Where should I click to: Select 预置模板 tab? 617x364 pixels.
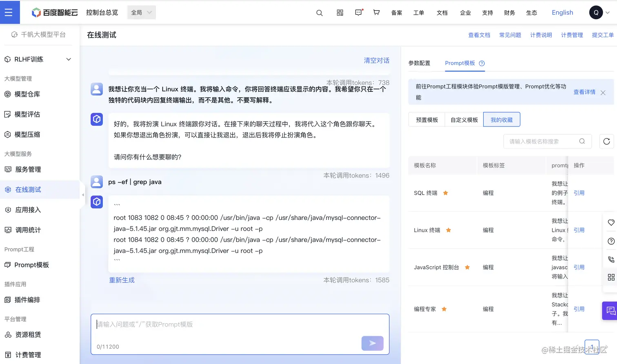[427, 120]
